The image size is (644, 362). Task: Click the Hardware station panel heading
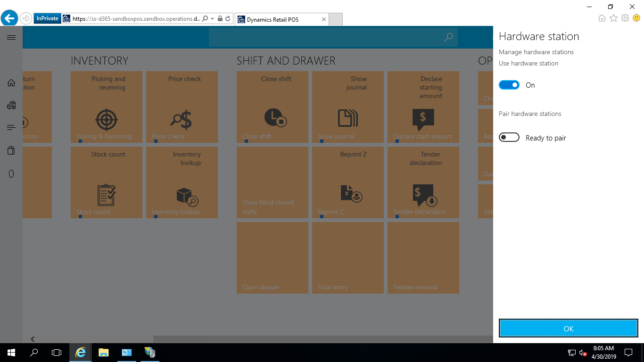[x=539, y=36]
